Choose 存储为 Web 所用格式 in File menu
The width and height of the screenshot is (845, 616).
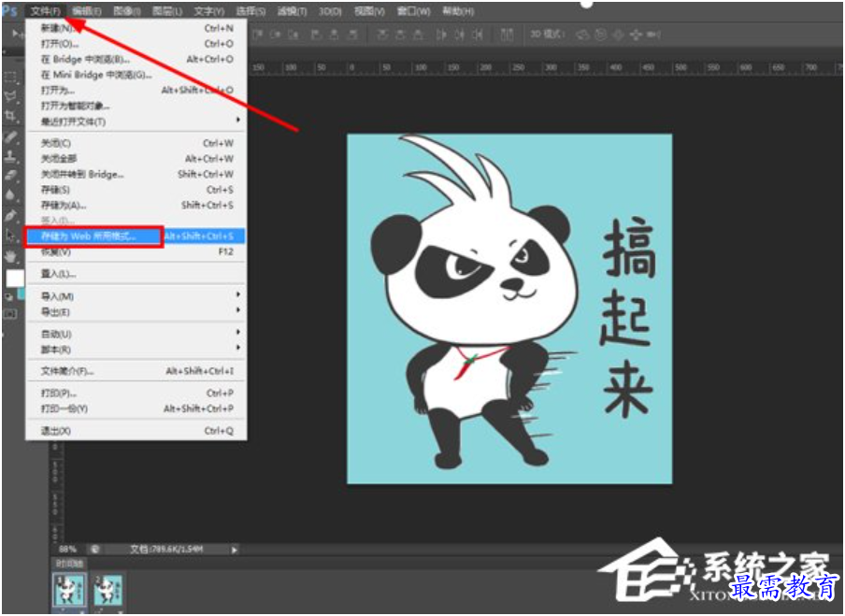pyautogui.click(x=135, y=236)
